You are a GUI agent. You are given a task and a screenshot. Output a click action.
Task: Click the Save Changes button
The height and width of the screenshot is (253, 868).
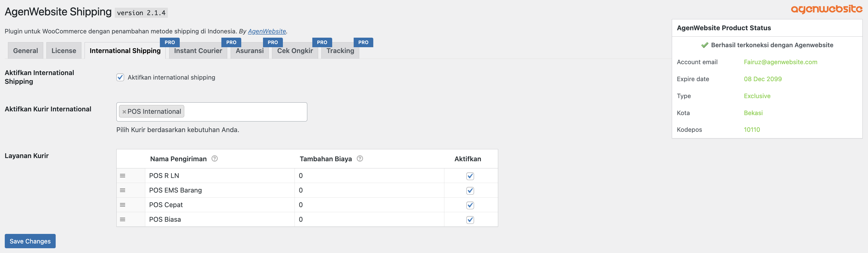[x=30, y=241]
